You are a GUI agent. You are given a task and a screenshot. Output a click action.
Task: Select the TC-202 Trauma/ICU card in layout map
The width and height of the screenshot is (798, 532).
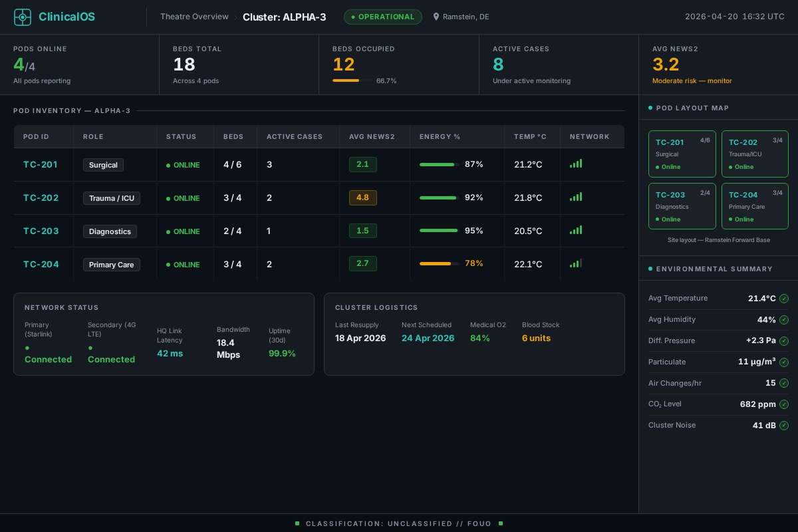pos(755,154)
